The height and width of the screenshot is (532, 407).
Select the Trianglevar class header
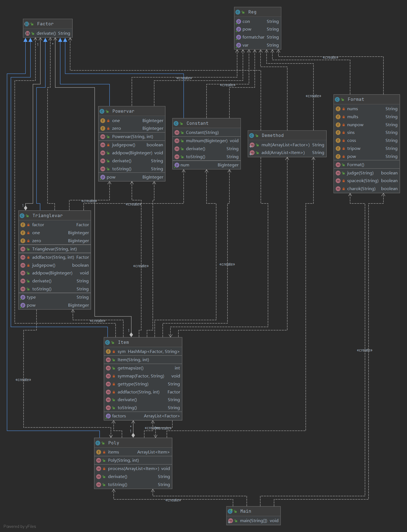47,215
